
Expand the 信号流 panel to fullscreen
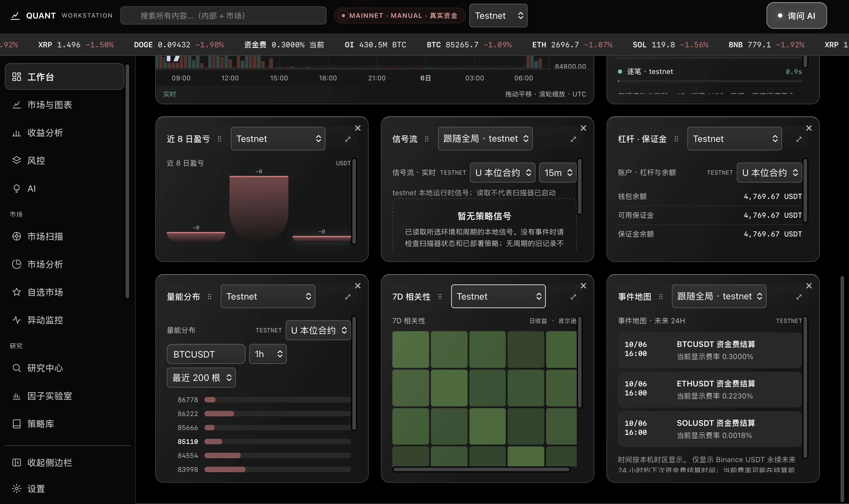coord(573,139)
